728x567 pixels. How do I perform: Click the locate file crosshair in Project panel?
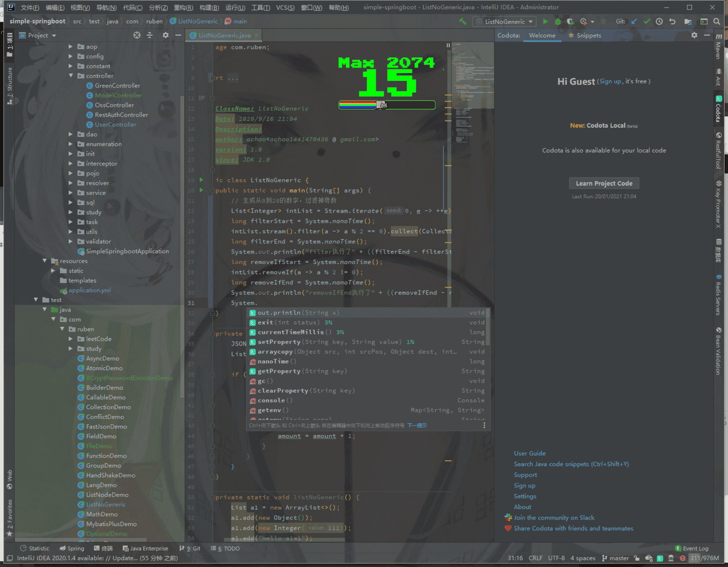(137, 35)
